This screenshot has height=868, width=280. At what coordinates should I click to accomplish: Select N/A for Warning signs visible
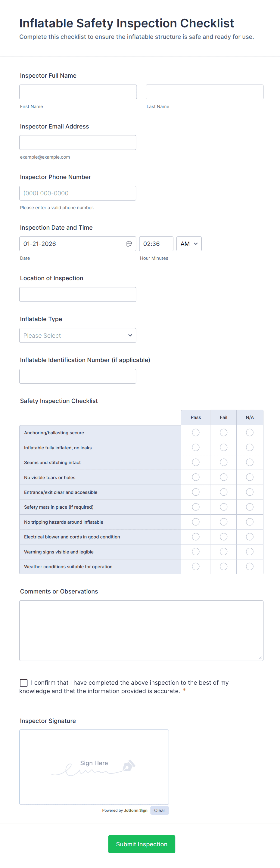coord(249,552)
